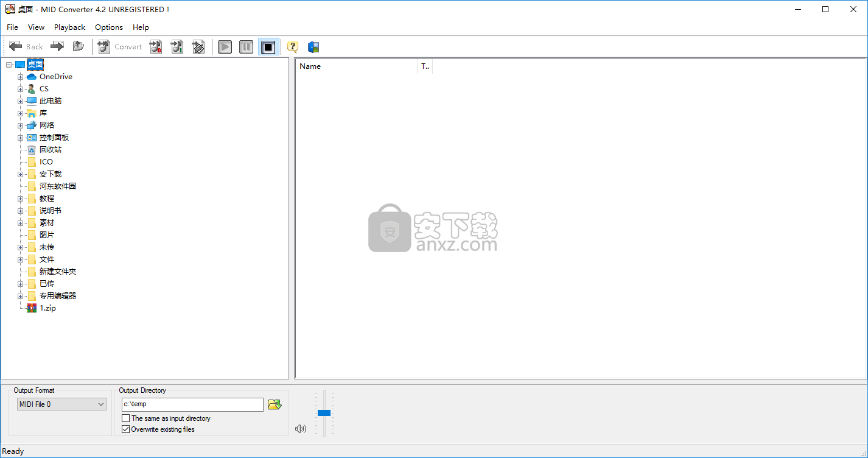The height and width of the screenshot is (458, 868).
Task: Sort by the Name column header
Action: click(357, 66)
